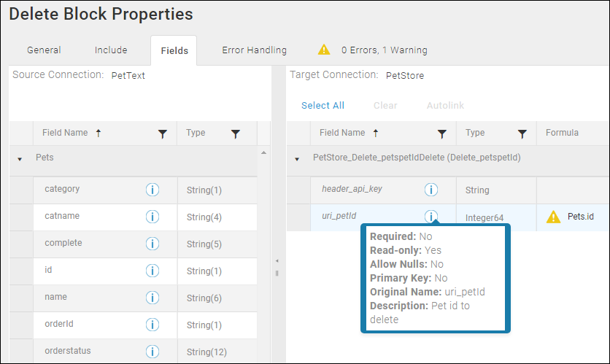Switch to the General tab
The image size is (610, 364).
44,50
